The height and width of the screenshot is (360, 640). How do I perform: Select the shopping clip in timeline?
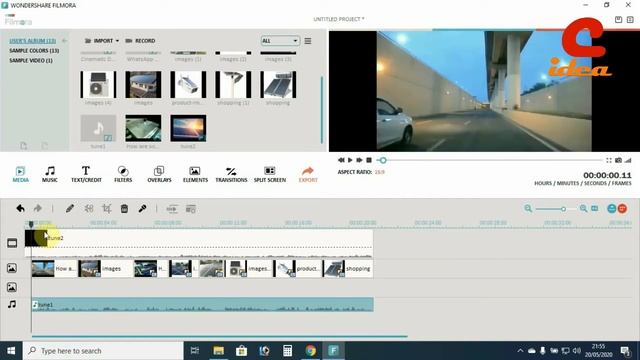tap(348, 269)
